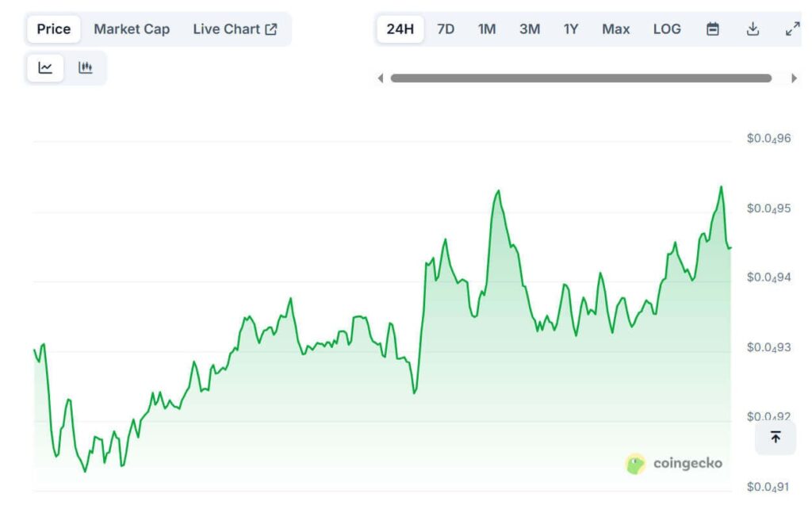Click the left arrow of the range scrollbar
Viewport: 812px width, 509px height.
tap(381, 78)
